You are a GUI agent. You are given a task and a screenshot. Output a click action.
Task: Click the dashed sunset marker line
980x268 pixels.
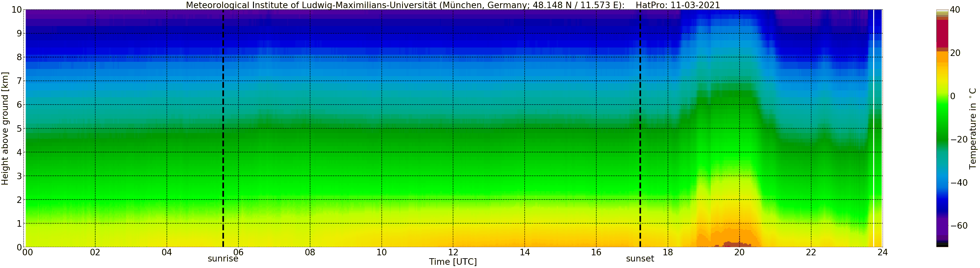click(x=640, y=128)
